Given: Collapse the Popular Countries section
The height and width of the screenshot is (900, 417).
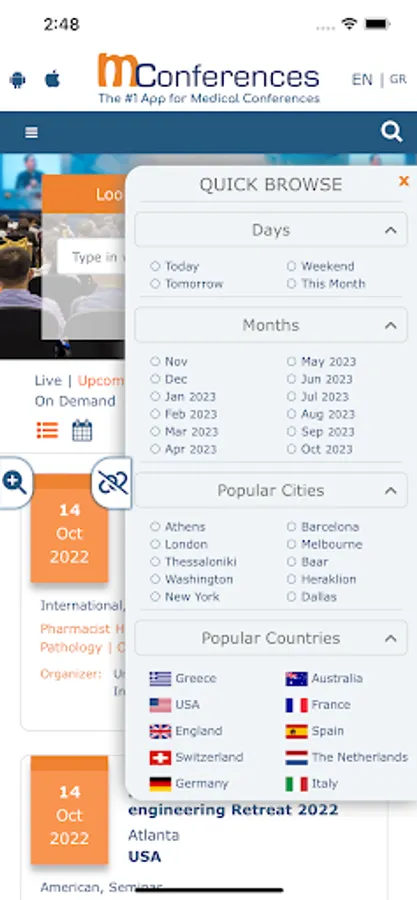Looking at the screenshot, I should click(x=391, y=638).
